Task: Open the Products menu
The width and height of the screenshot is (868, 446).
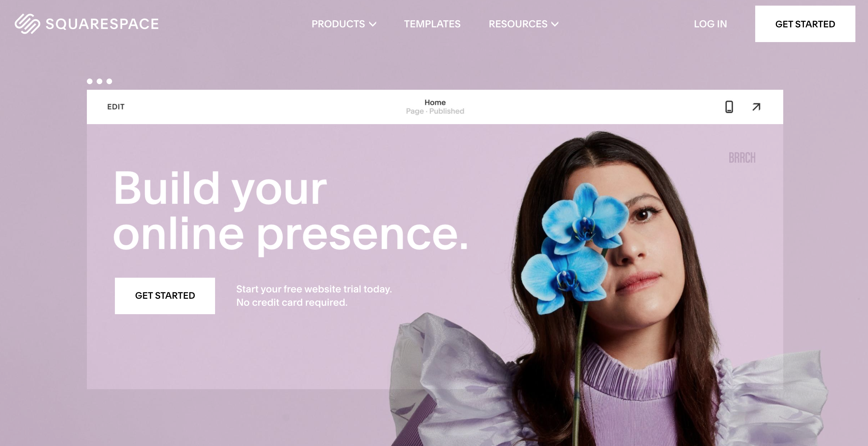Action: 344,24
